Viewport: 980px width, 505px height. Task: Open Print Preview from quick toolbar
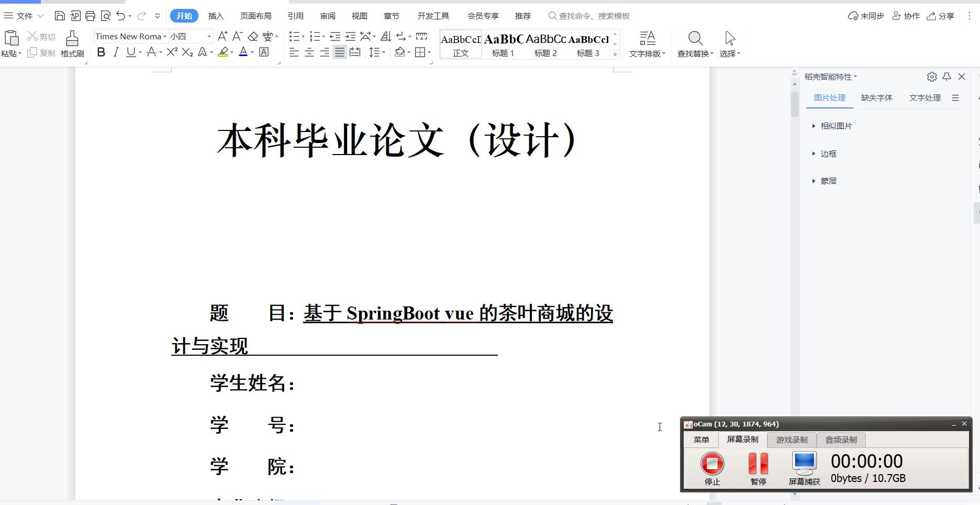coord(106,16)
